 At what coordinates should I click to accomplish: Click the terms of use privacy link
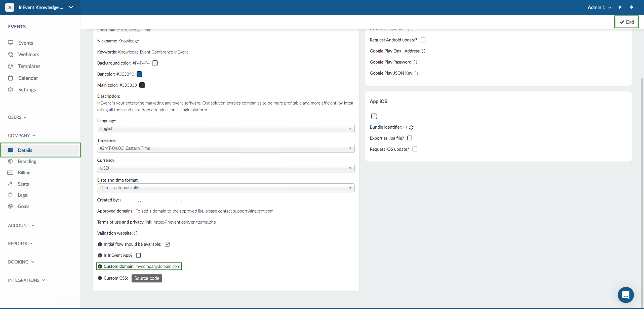click(184, 222)
